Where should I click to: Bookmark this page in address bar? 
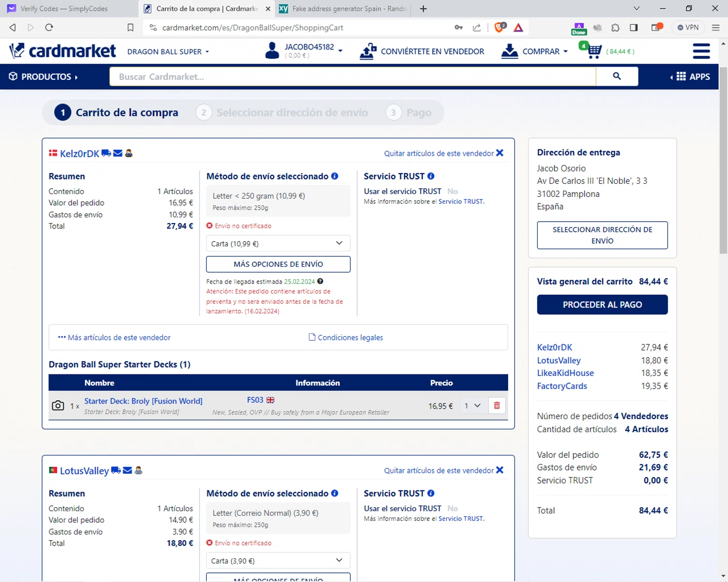[x=130, y=28]
